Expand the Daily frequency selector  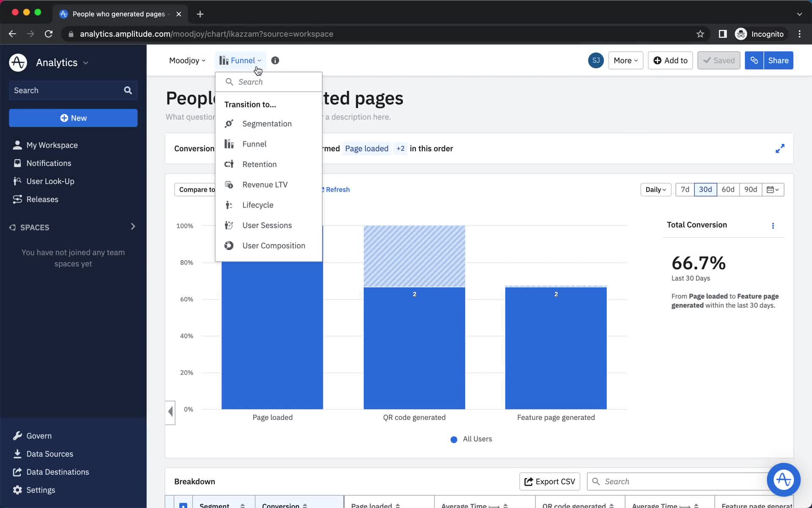click(x=656, y=189)
